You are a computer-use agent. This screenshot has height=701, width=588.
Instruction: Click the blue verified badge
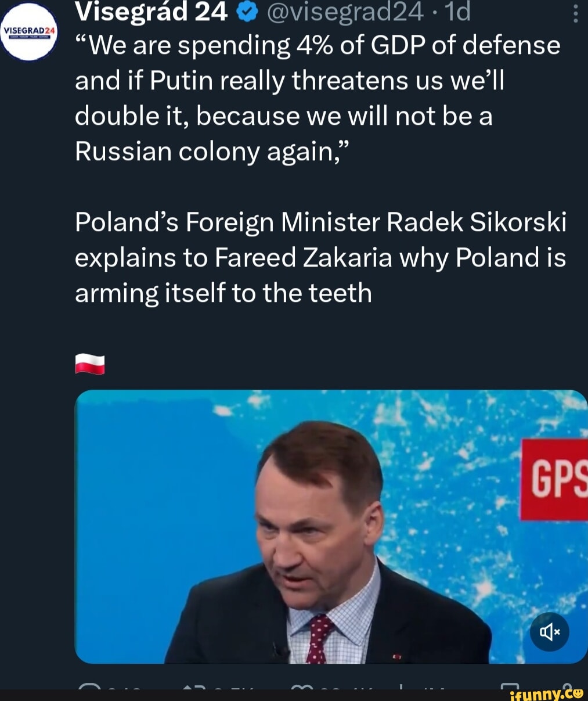(x=248, y=12)
